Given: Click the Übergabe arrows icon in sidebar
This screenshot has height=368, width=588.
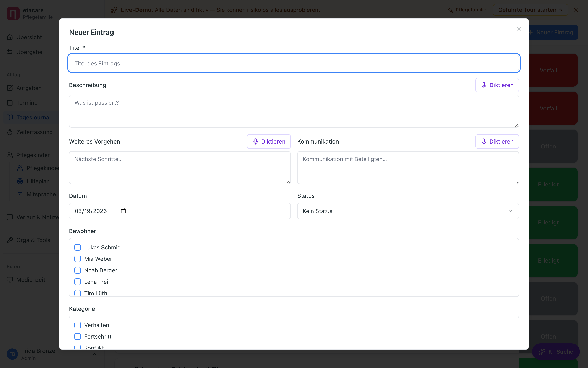Looking at the screenshot, I should coord(10,52).
